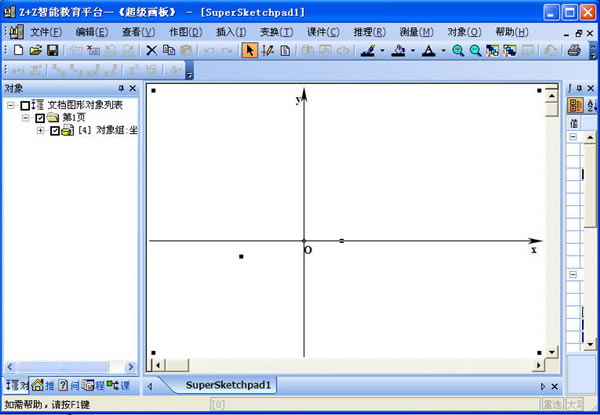Select the arrow pointer tool
600x415 pixels.
click(x=249, y=50)
